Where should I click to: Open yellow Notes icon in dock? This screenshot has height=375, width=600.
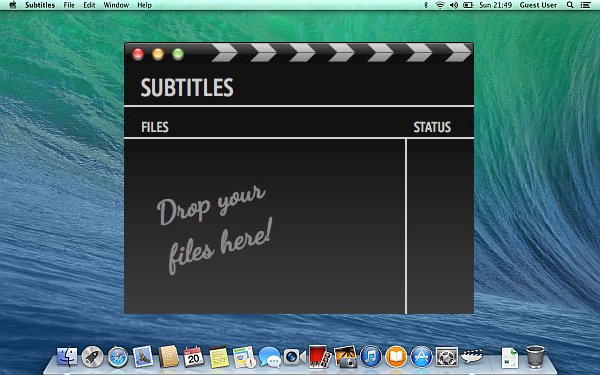coord(218,357)
